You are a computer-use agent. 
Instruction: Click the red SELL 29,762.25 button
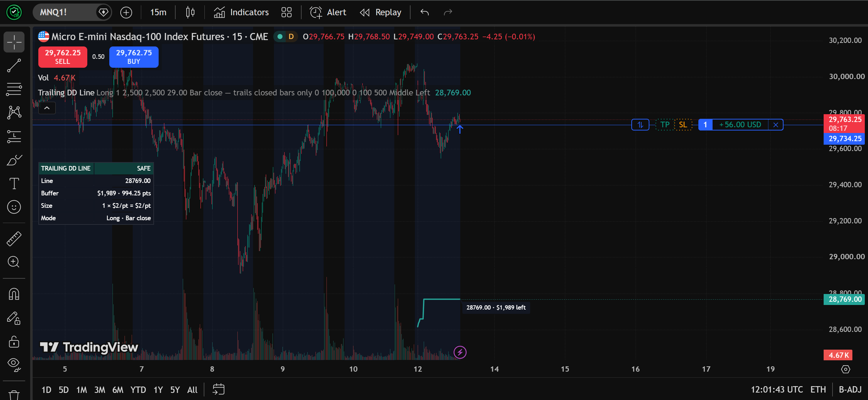[63, 57]
